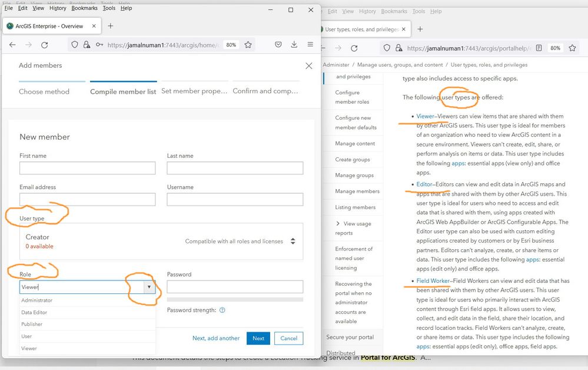Open the File menu in front window
The height and width of the screenshot is (370, 588).
click(x=8, y=8)
